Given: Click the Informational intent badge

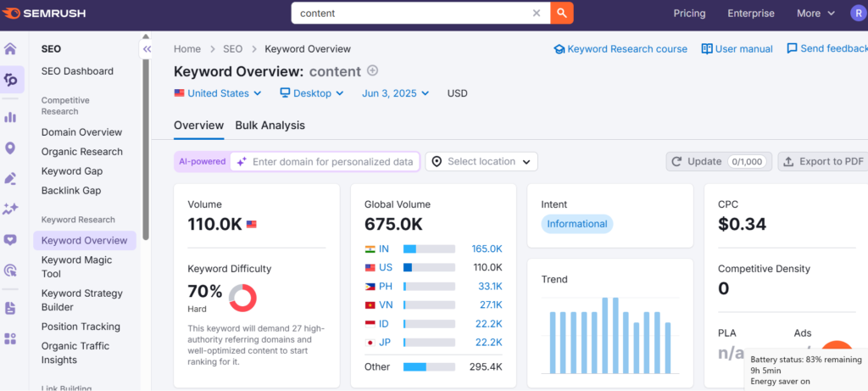Looking at the screenshot, I should [577, 224].
